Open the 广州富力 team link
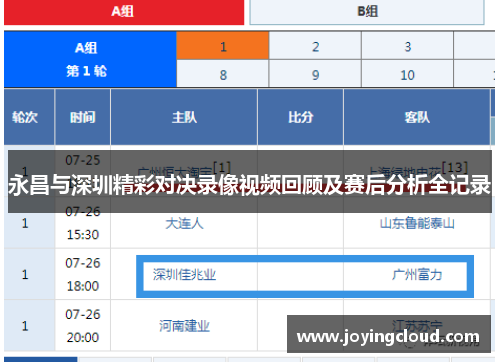Viewport: 500px width, 362px height. tap(417, 275)
